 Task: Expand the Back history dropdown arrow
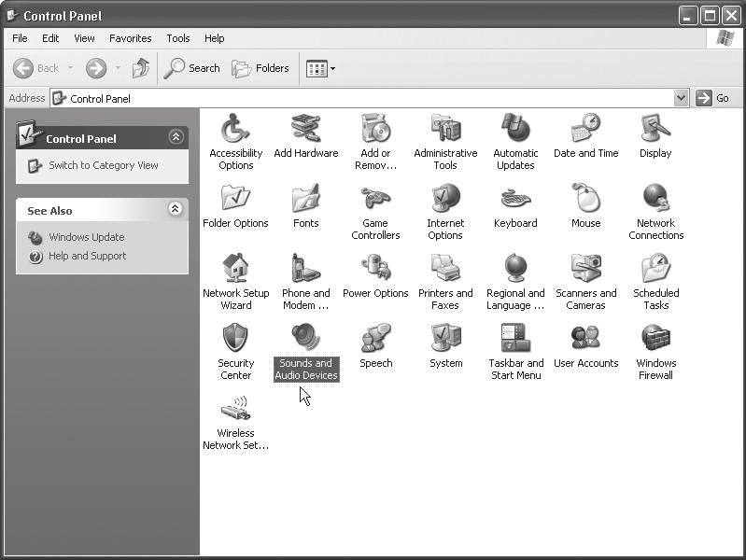click(x=70, y=68)
